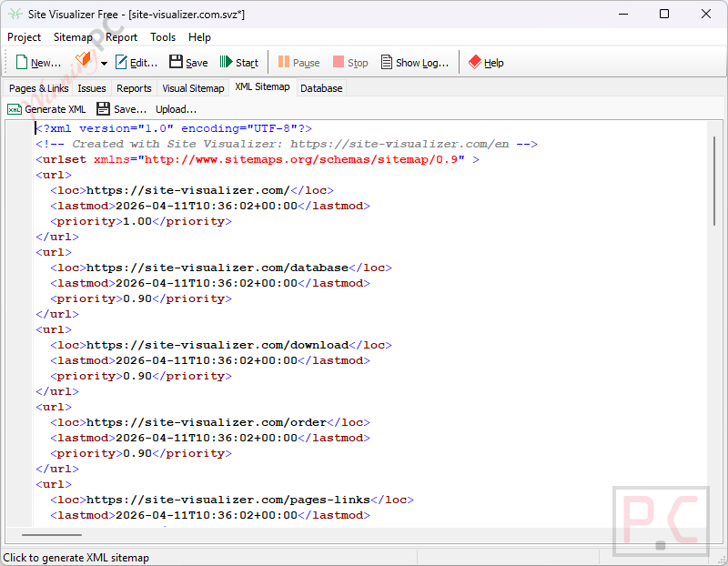Click the New project icon
Viewport: 728px width, 566px height.
click(21, 62)
